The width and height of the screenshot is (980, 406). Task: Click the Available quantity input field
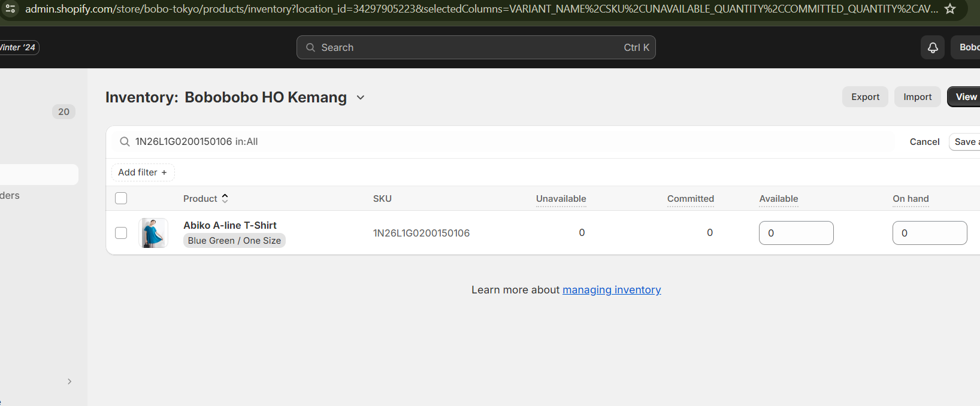(796, 233)
